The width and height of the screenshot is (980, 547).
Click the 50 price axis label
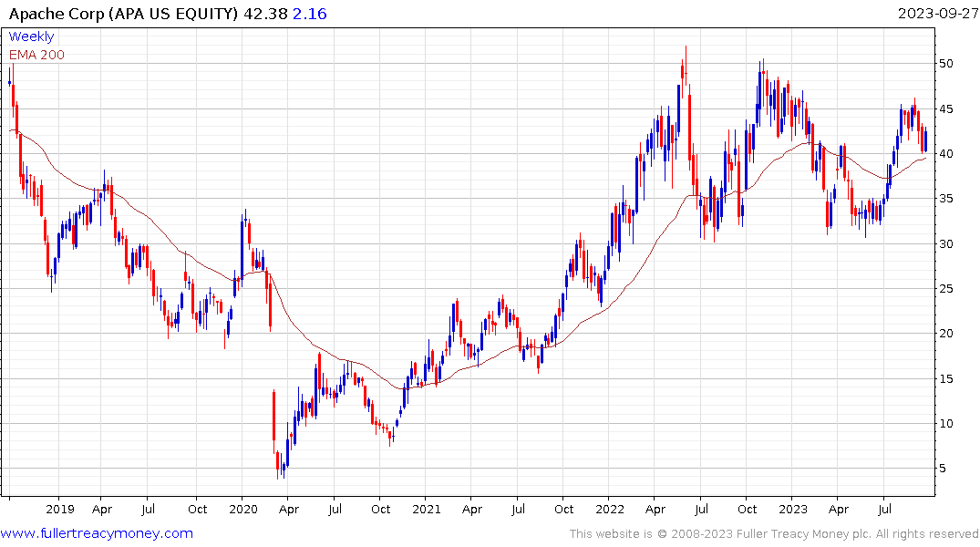pyautogui.click(x=945, y=64)
